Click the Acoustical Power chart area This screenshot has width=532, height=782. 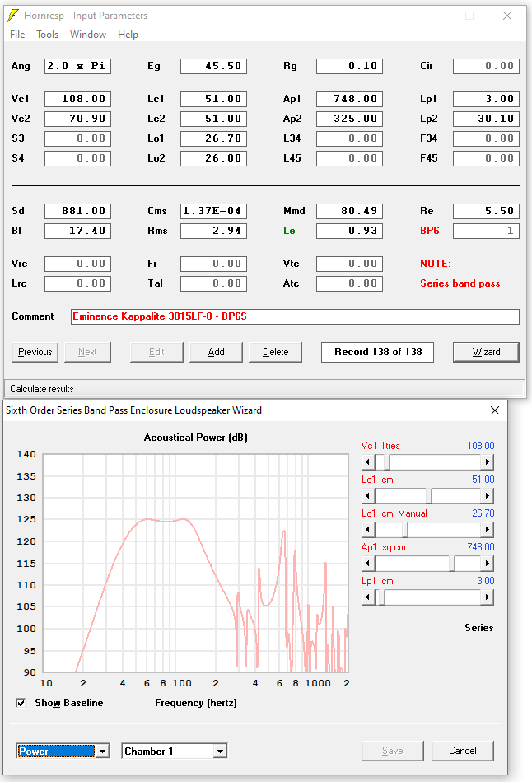[195, 563]
